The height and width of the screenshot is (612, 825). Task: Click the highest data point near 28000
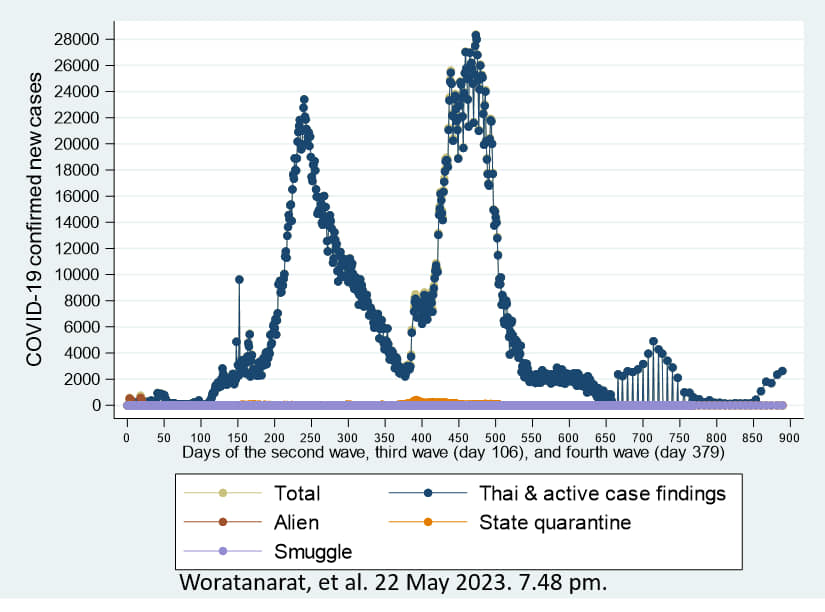pyautogui.click(x=476, y=36)
